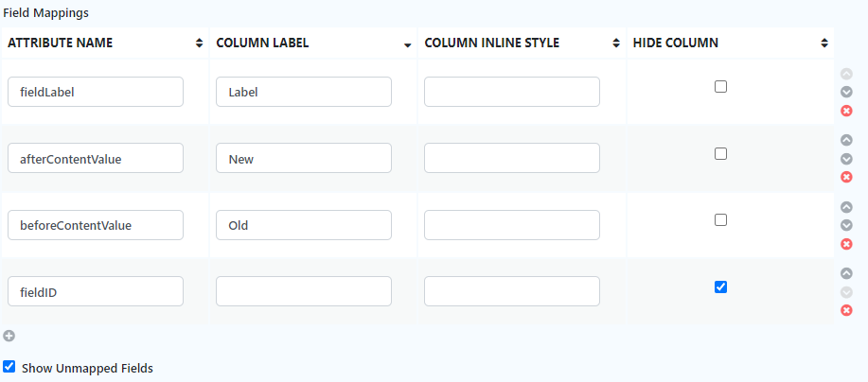Uncheck Hide Column for the fieldID row
Screen dimensions: 868x382
[x=720, y=286]
